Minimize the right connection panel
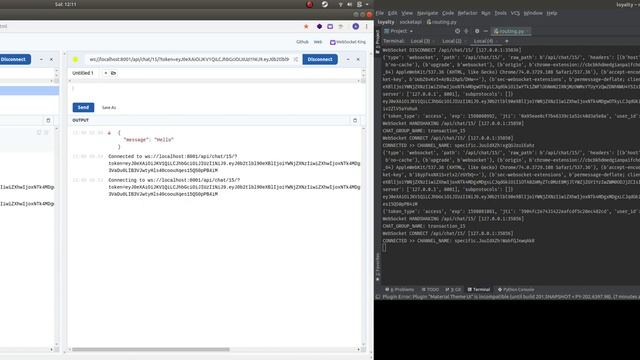The image size is (640, 360). [x=348, y=60]
